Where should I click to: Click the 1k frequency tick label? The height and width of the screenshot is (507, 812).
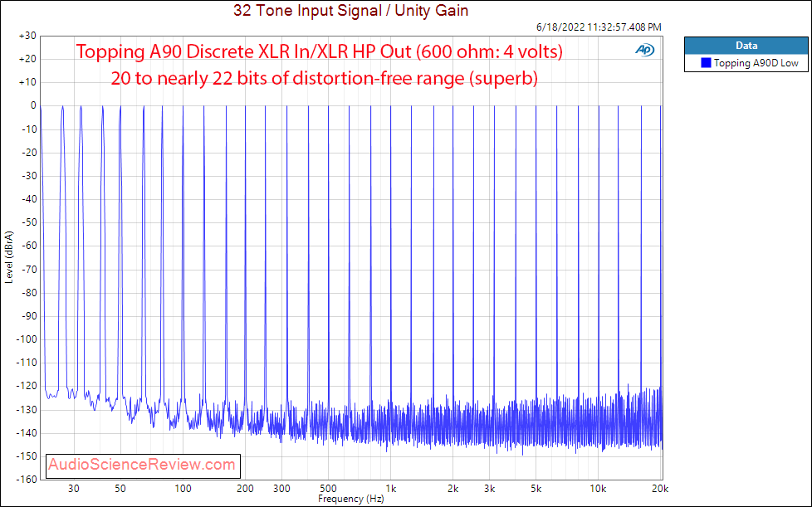(x=391, y=489)
